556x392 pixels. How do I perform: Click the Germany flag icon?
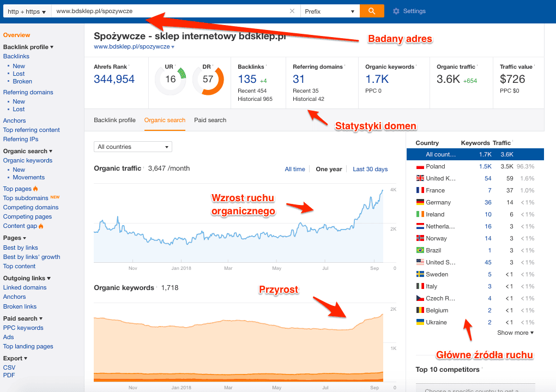click(420, 202)
